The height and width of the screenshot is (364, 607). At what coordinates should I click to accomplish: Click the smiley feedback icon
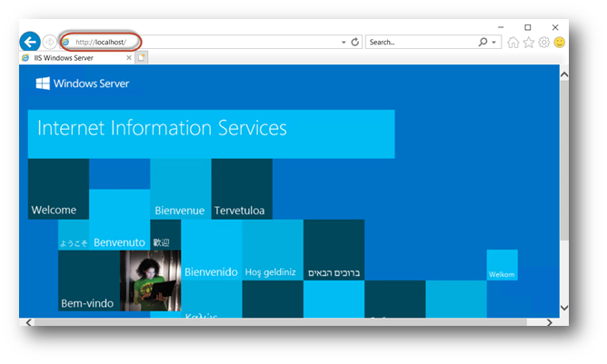click(559, 43)
